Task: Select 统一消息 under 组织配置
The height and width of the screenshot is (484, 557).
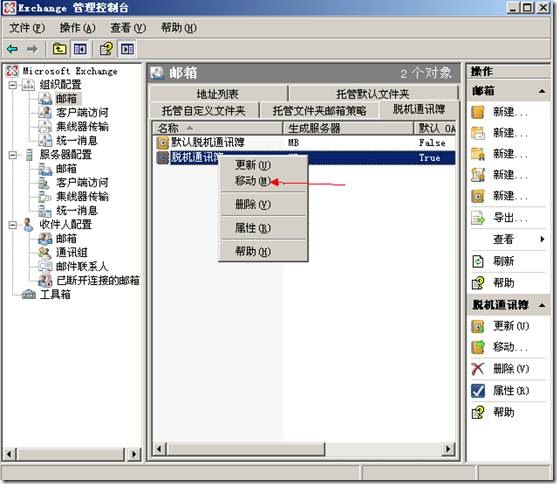Action: pos(77,140)
